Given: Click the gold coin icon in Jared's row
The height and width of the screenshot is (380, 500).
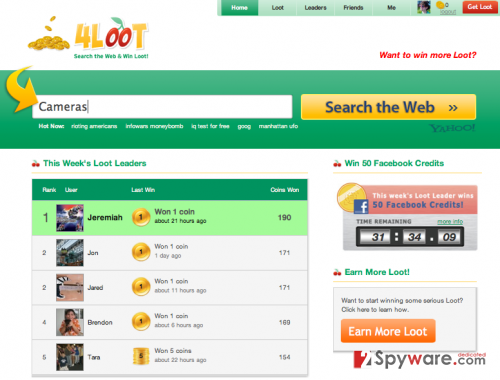Looking at the screenshot, I should click(141, 287).
